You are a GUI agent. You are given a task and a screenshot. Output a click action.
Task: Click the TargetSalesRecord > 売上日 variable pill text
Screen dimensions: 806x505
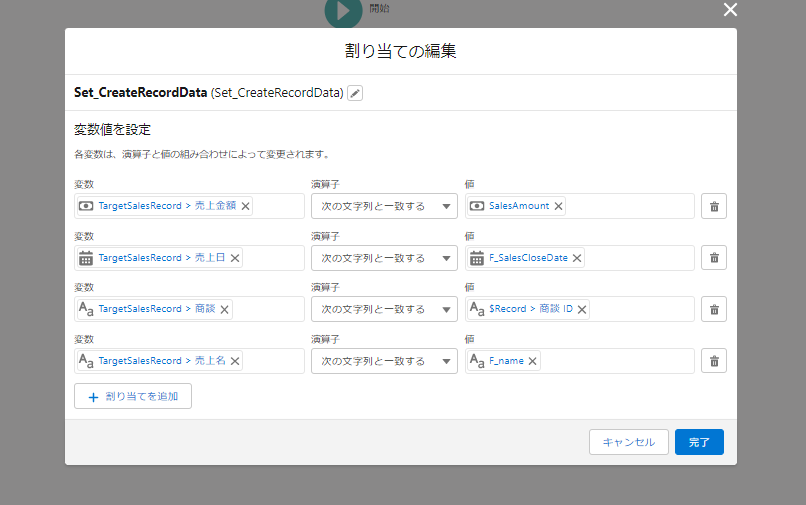pyautogui.click(x=162, y=258)
